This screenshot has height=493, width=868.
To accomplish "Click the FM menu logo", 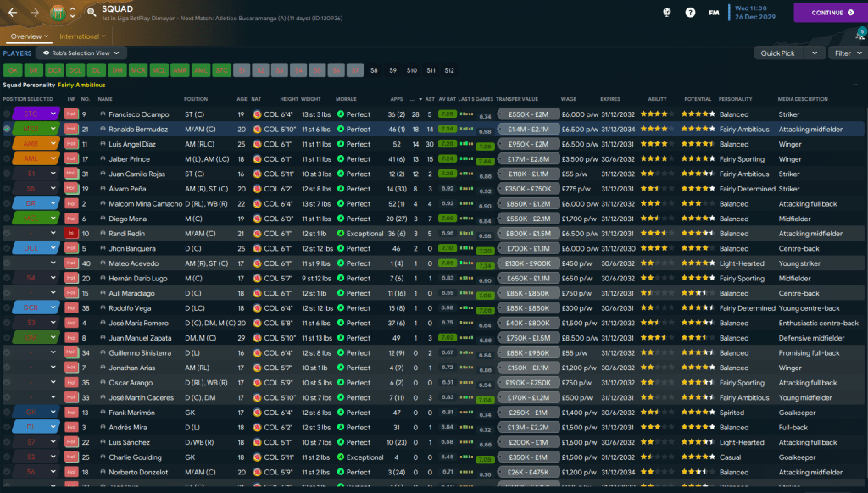I will [x=715, y=13].
